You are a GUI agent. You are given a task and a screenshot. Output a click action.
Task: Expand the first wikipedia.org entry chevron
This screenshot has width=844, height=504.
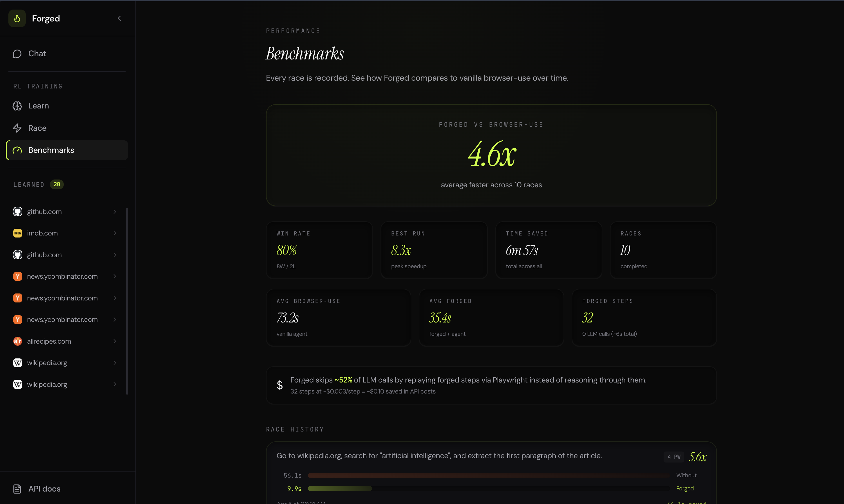point(115,363)
